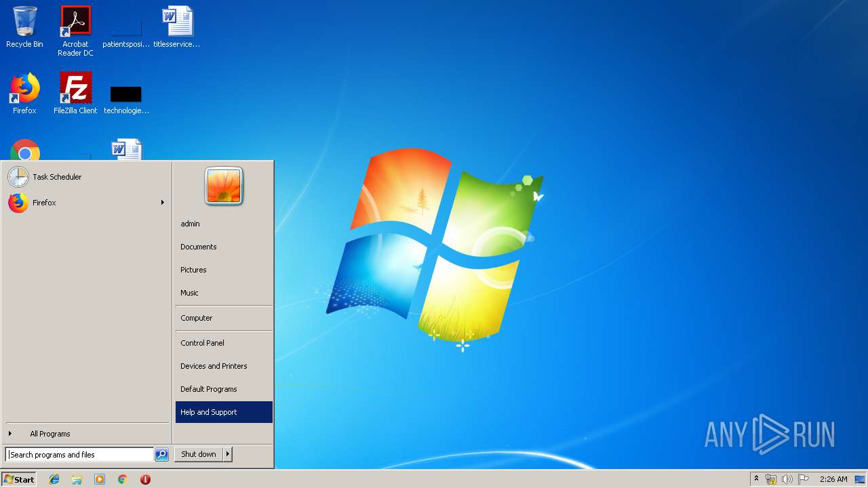Open FileZilla Client desktop shortcut
Screen dimensions: 868x488
pyautogui.click(x=75, y=94)
